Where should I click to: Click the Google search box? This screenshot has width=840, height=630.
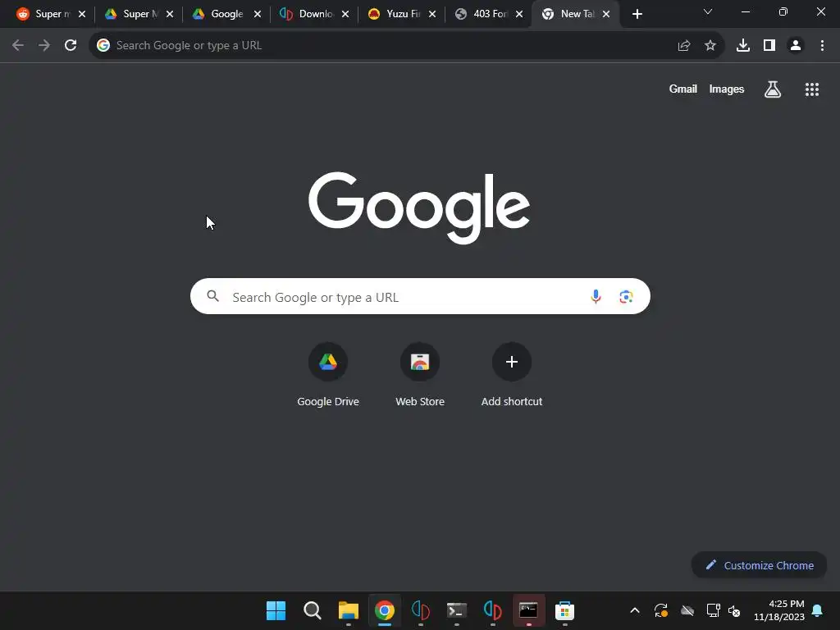click(x=420, y=296)
